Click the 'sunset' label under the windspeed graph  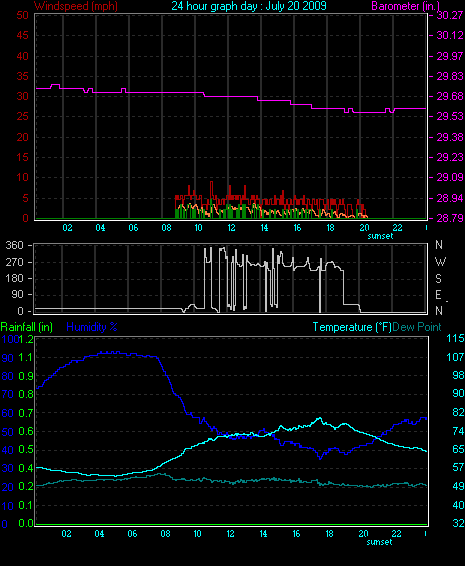[x=380, y=236]
